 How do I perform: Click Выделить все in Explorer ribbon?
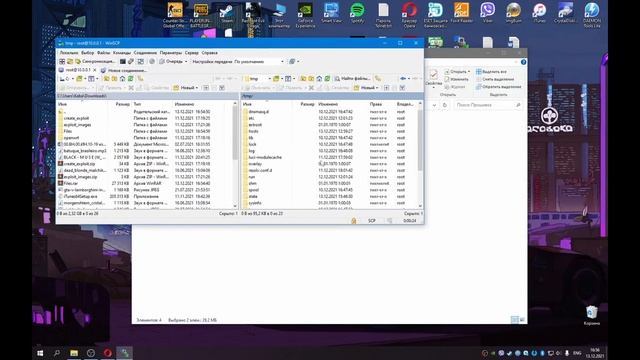(491, 71)
